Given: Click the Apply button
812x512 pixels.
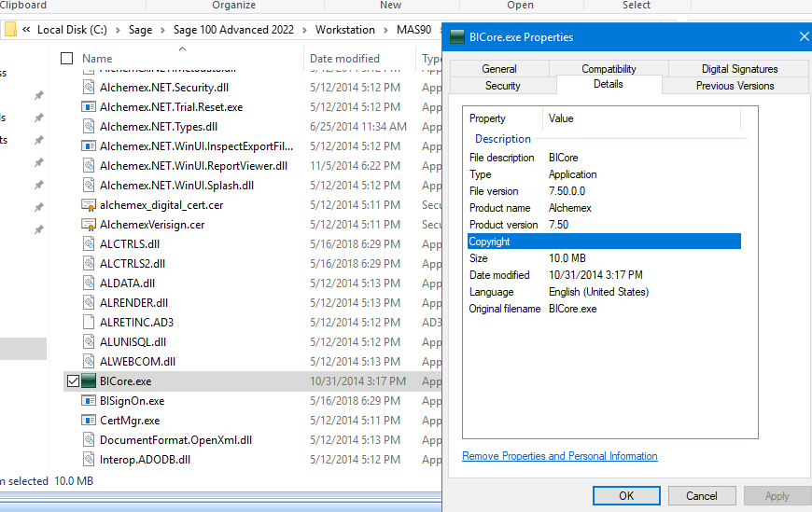Looking at the screenshot, I should (x=777, y=495).
